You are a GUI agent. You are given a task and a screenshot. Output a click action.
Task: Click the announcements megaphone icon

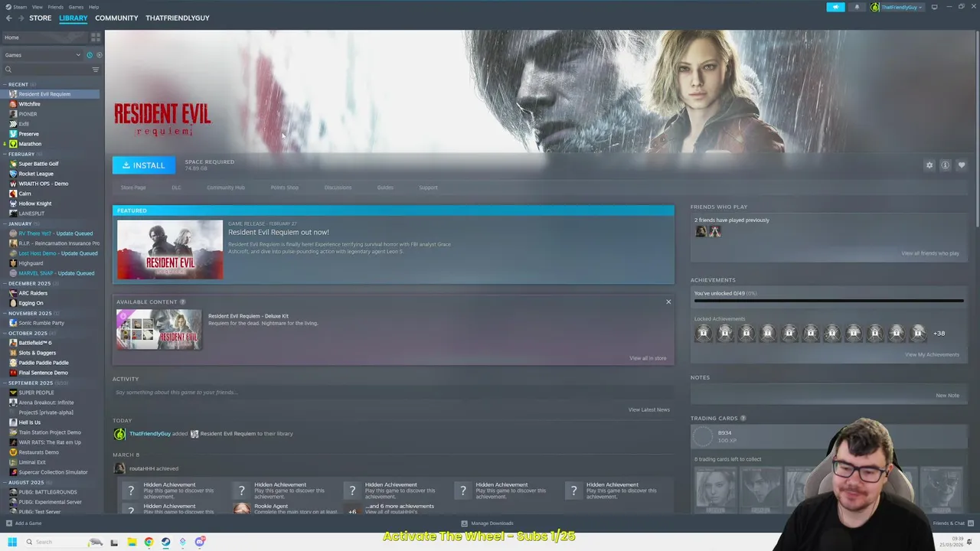(835, 7)
